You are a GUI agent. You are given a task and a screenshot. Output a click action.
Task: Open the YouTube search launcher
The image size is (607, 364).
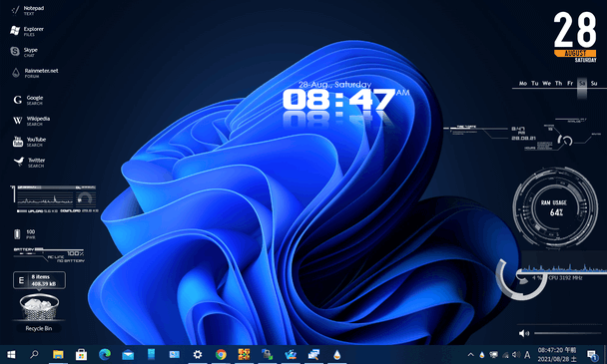coord(29,142)
